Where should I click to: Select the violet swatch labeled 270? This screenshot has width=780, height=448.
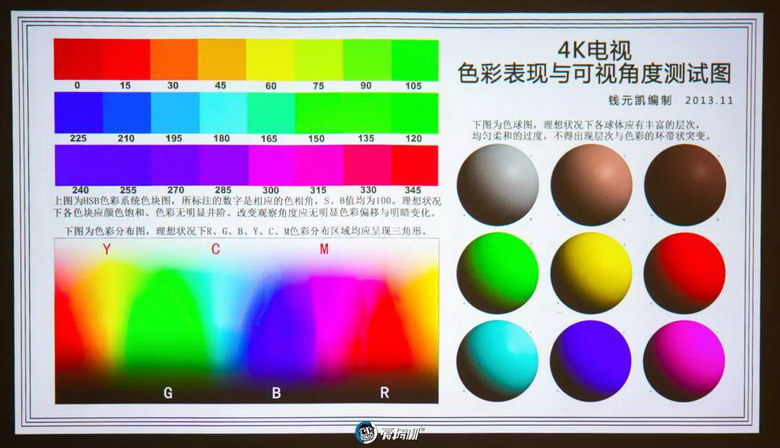pos(174,165)
